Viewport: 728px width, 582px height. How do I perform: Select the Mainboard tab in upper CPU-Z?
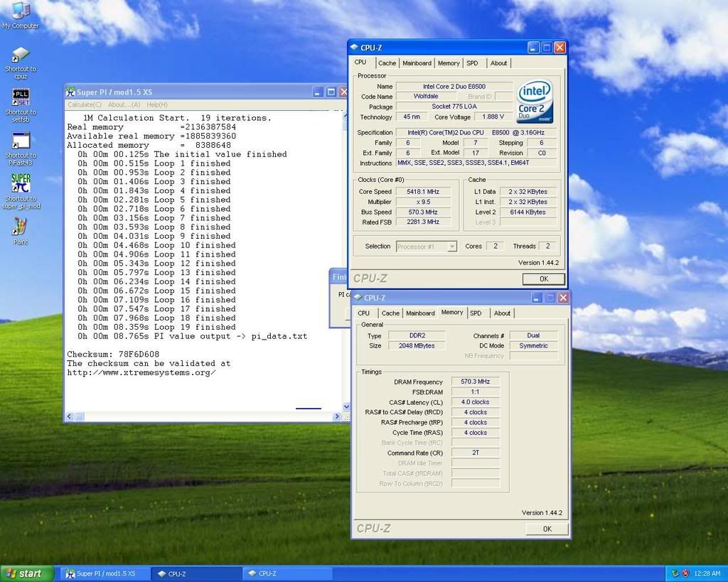tap(417, 63)
